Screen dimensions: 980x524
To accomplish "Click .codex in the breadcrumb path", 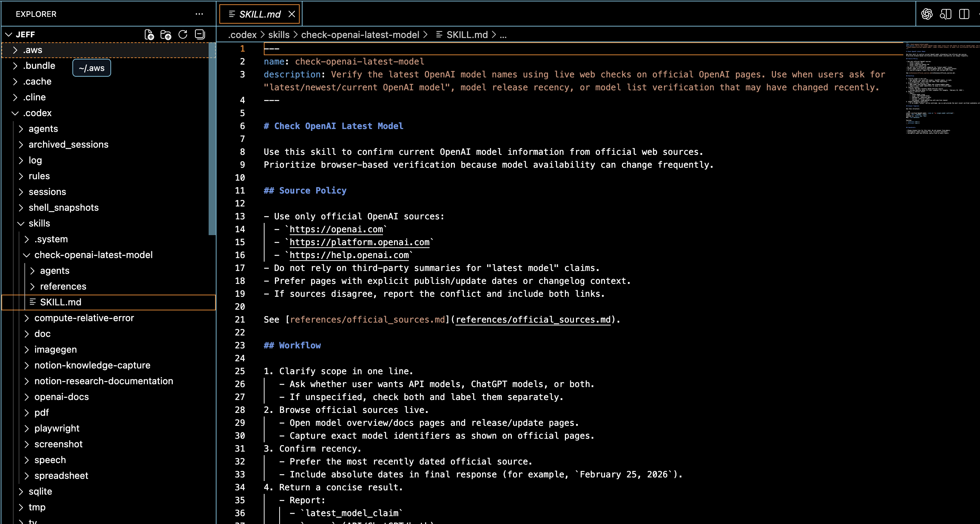I will (x=242, y=35).
